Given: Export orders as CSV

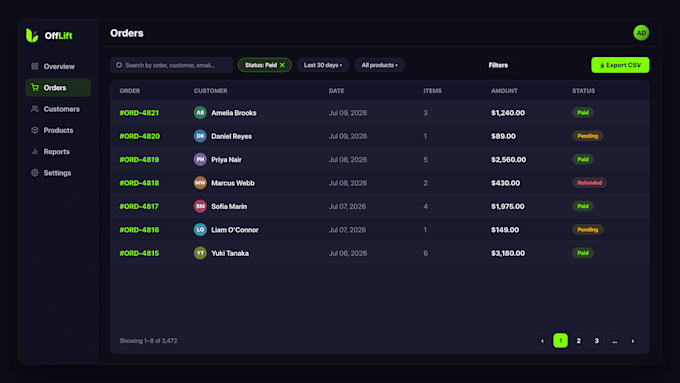Looking at the screenshot, I should pos(620,65).
